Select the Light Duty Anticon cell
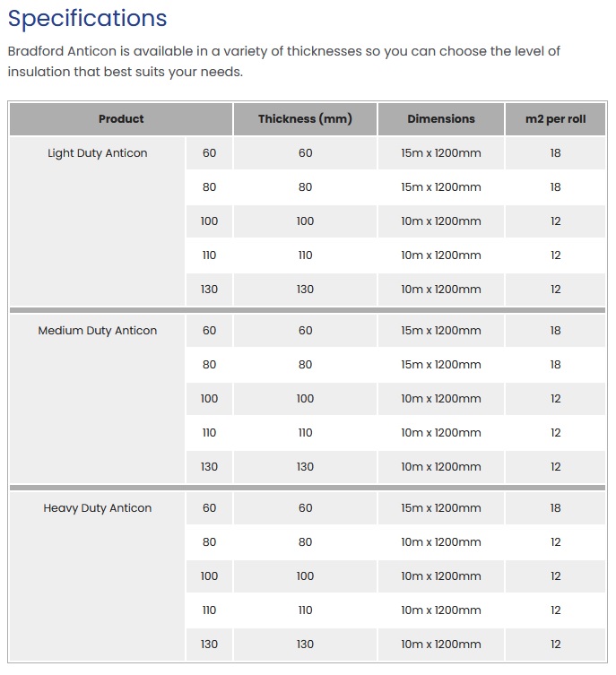This screenshot has width=616, height=675. click(x=97, y=221)
